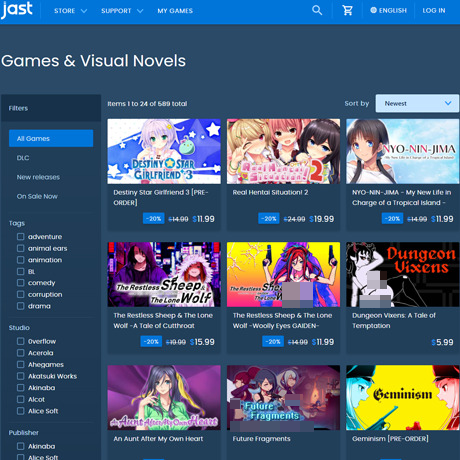460x460 pixels.
Task: Select the All Games filter
Action: point(51,138)
